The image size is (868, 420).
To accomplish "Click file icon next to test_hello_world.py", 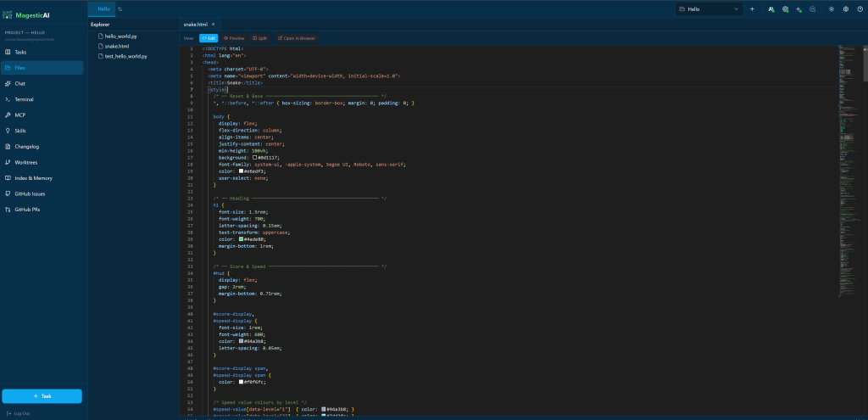I will pos(100,56).
